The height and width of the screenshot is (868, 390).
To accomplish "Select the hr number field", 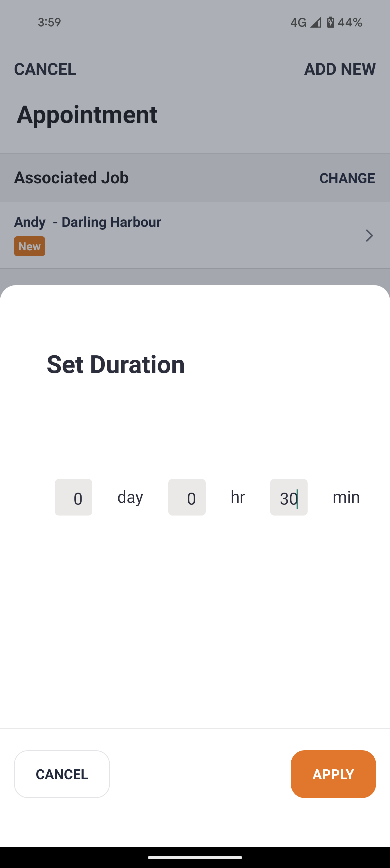I will [187, 497].
